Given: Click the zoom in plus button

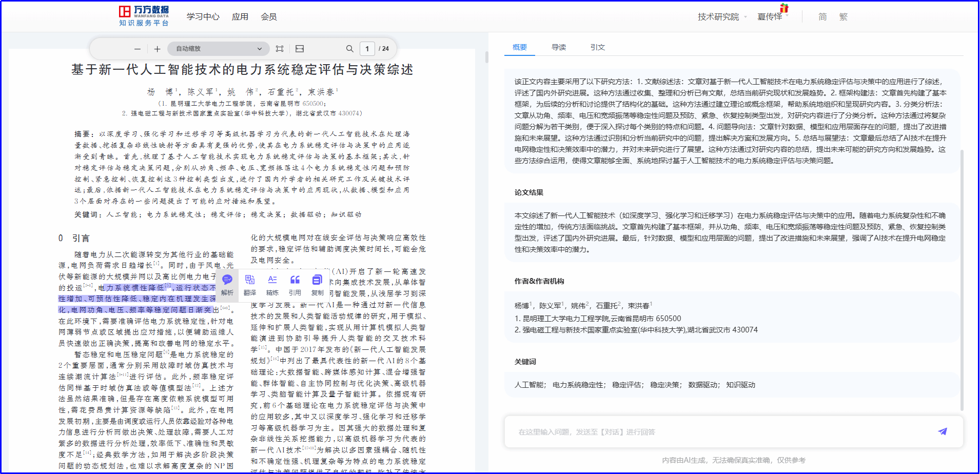Looking at the screenshot, I should click(x=157, y=49).
